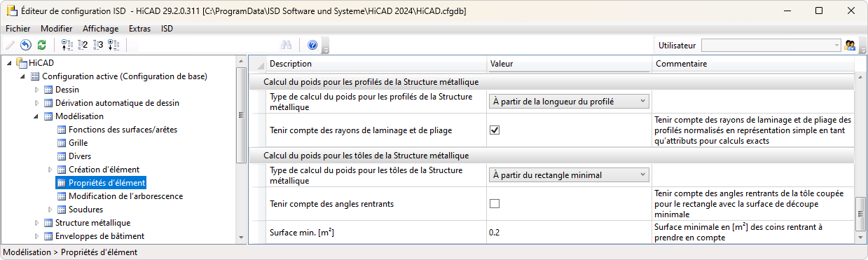The image size is (868, 260).
Task: Click the blue undo arrow icon
Action: 26,45
